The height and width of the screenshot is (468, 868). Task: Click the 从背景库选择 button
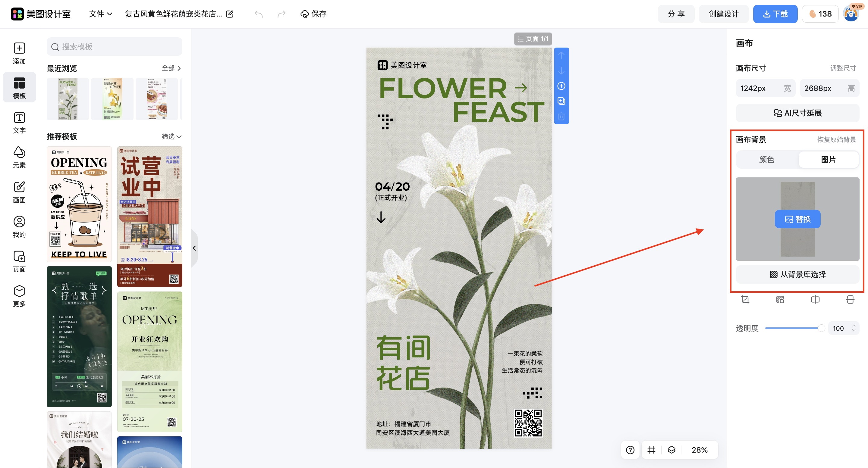(797, 274)
